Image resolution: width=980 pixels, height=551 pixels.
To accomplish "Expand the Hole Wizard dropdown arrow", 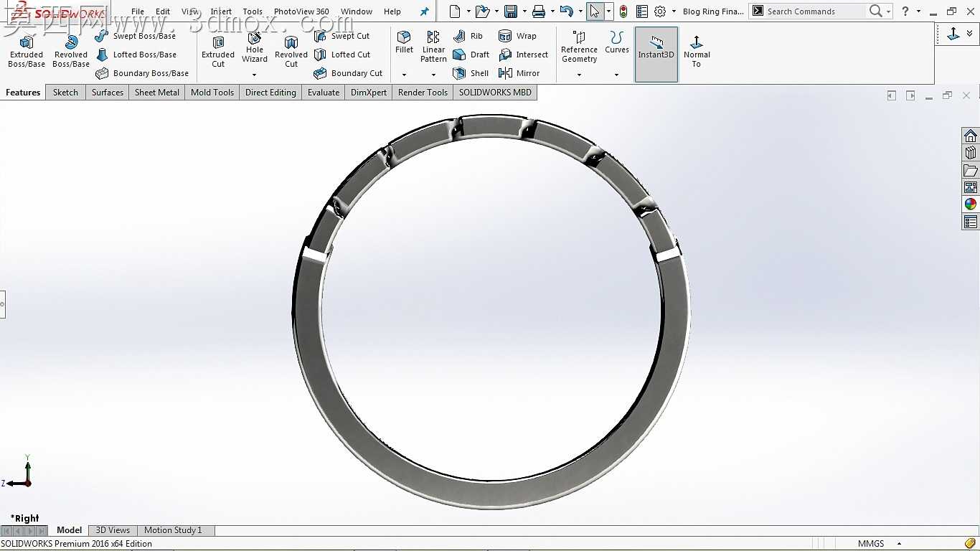I will coord(255,75).
